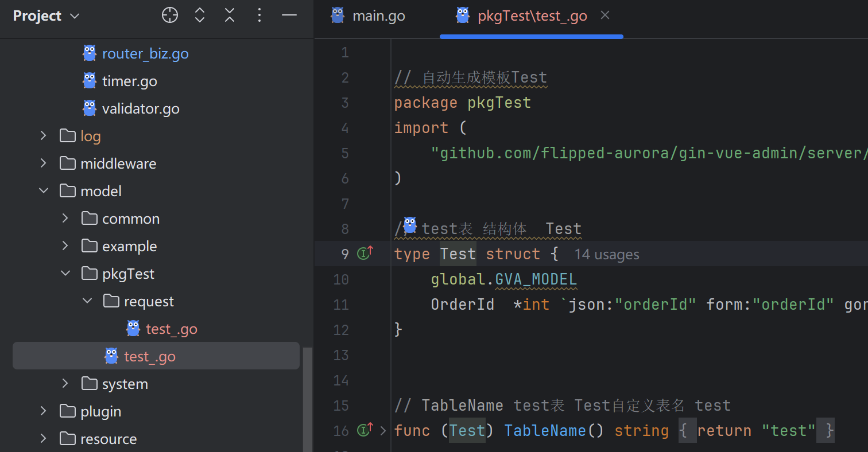This screenshot has height=452, width=868.
Task: Expand the resource folder
Action: (43, 439)
